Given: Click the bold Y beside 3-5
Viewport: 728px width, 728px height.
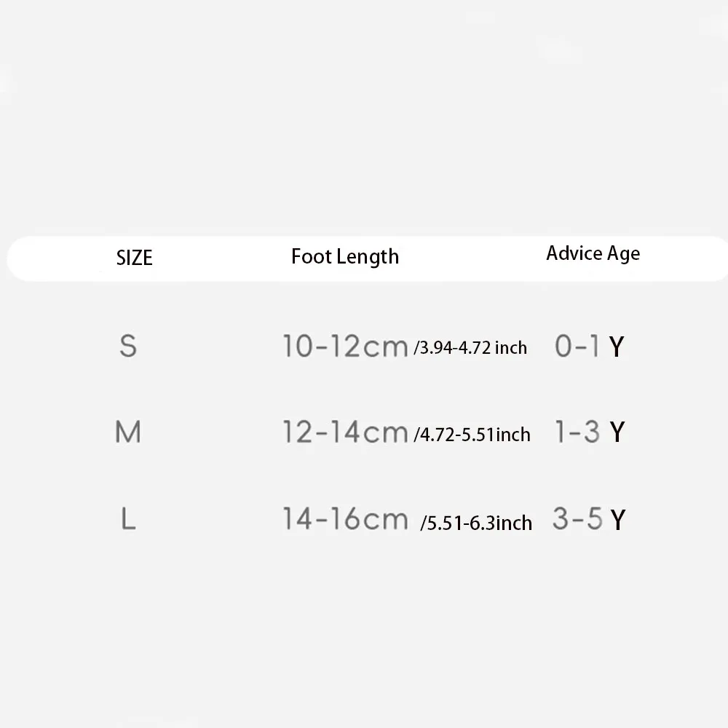Looking at the screenshot, I should point(617,521).
